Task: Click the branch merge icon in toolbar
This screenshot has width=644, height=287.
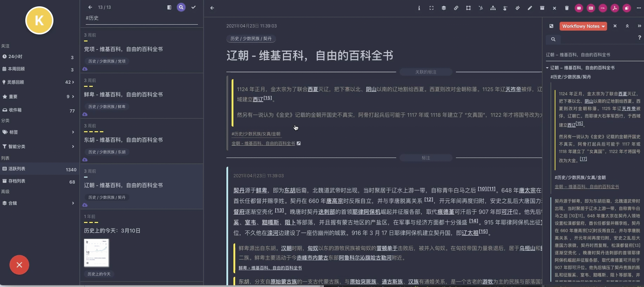Action: (x=481, y=8)
